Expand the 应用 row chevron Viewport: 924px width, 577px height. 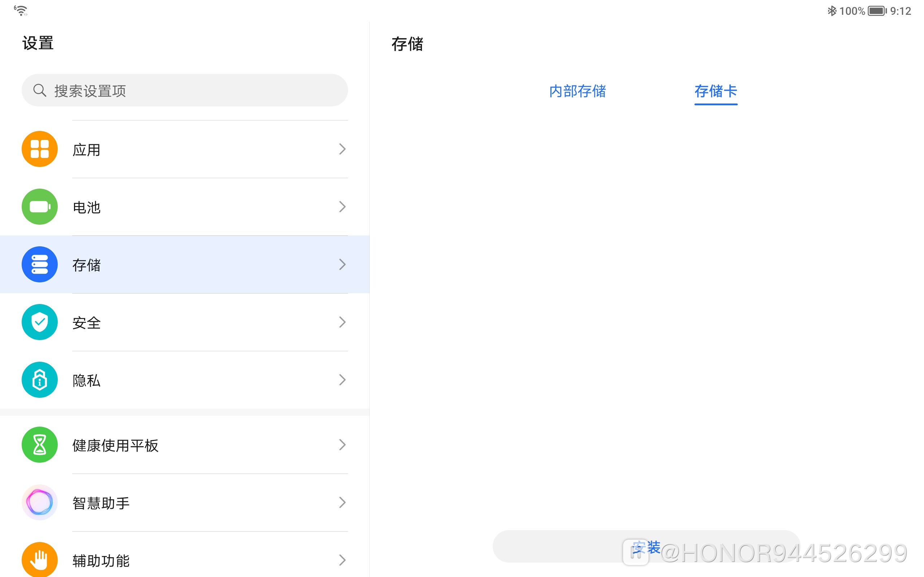point(343,149)
